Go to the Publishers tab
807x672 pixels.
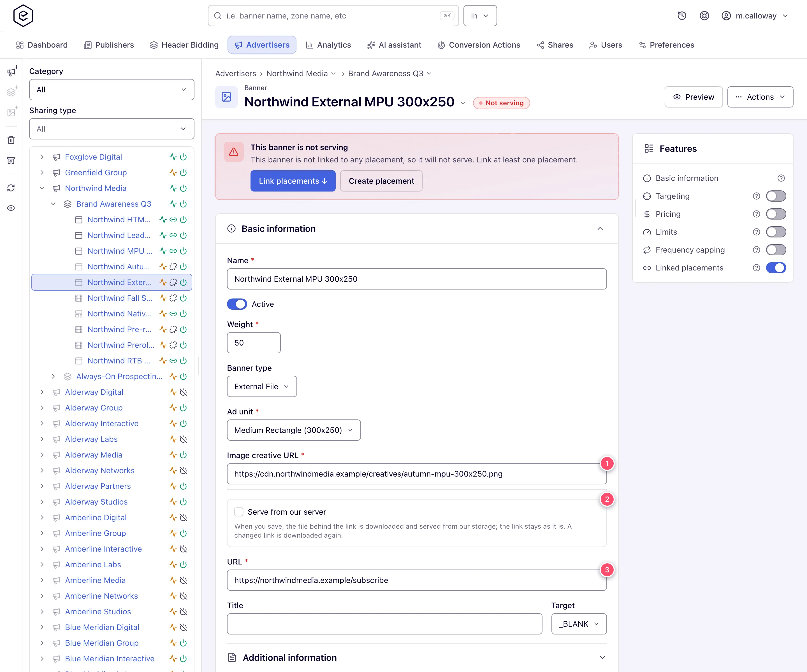(x=109, y=45)
